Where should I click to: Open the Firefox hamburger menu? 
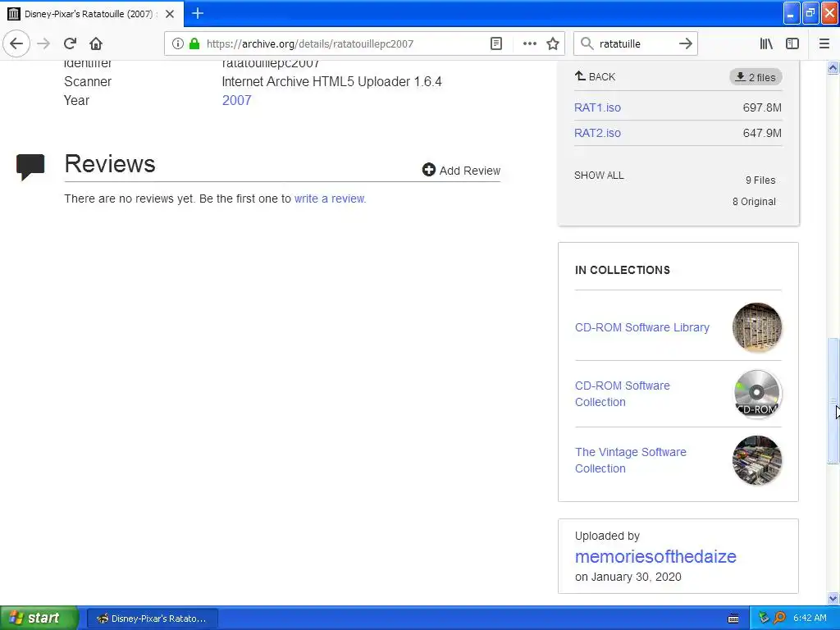point(824,44)
